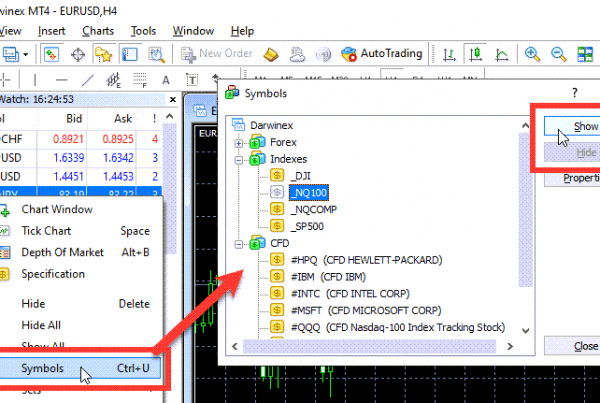Select #INTC CFD Intel Corp symbol
The image size is (600, 403).
(x=350, y=294)
